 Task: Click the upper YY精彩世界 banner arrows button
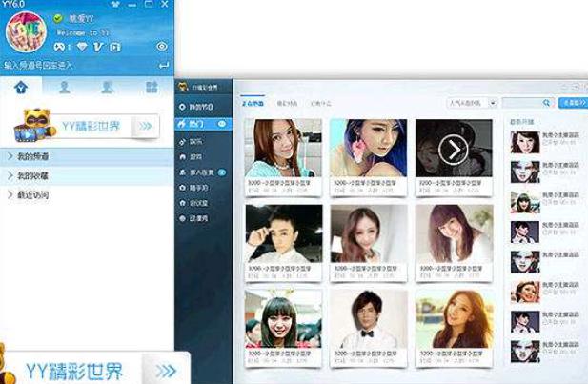pos(145,126)
